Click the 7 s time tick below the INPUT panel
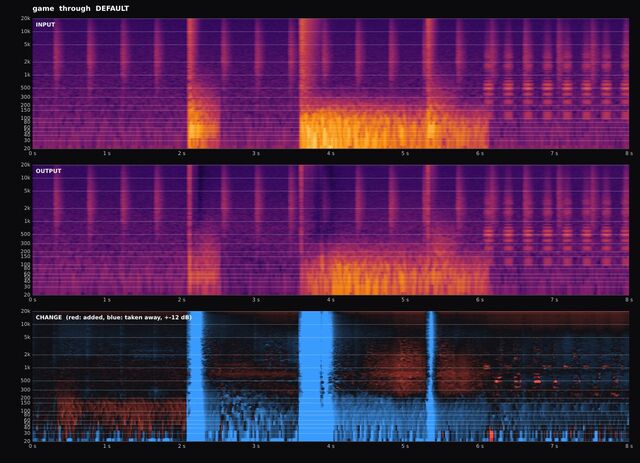 [x=554, y=154]
